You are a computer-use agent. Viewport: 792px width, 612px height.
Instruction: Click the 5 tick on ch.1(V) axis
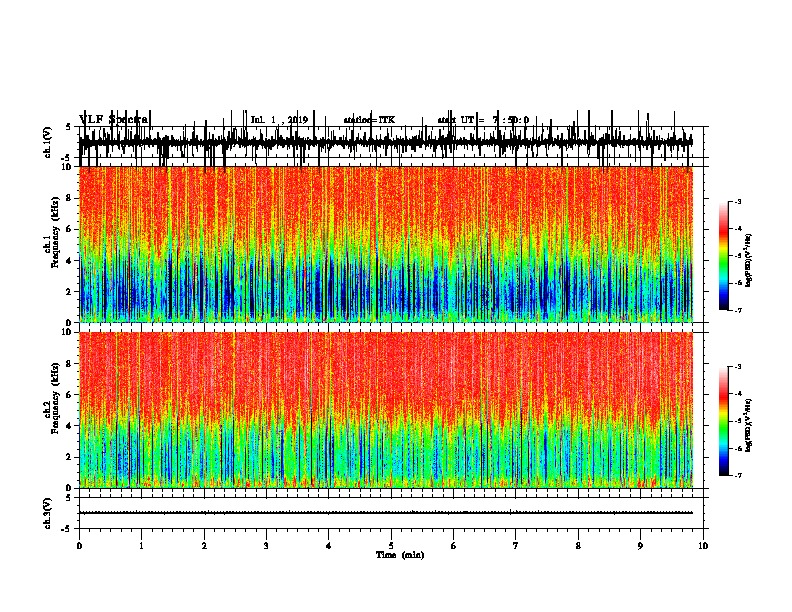(x=68, y=127)
